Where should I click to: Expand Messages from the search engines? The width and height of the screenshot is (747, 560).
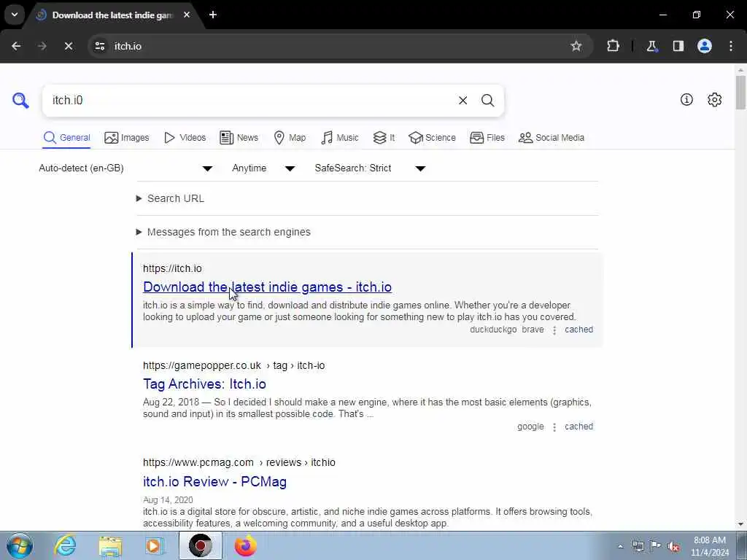(223, 232)
